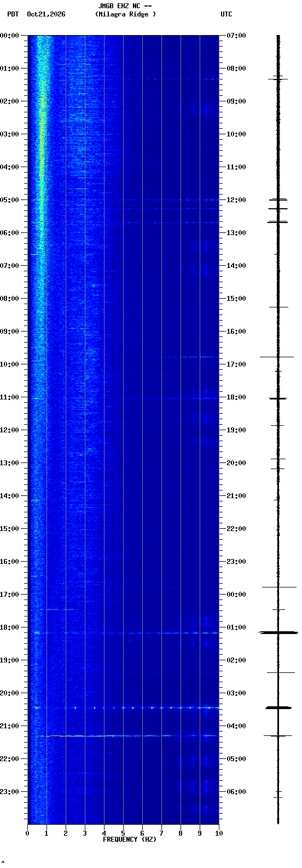Click the PDT time label '05:00'

9,200
